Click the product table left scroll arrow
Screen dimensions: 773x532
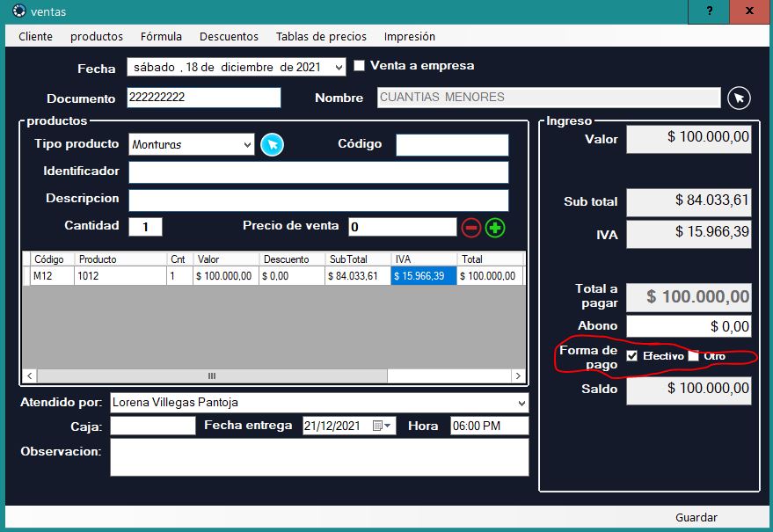pos(30,376)
